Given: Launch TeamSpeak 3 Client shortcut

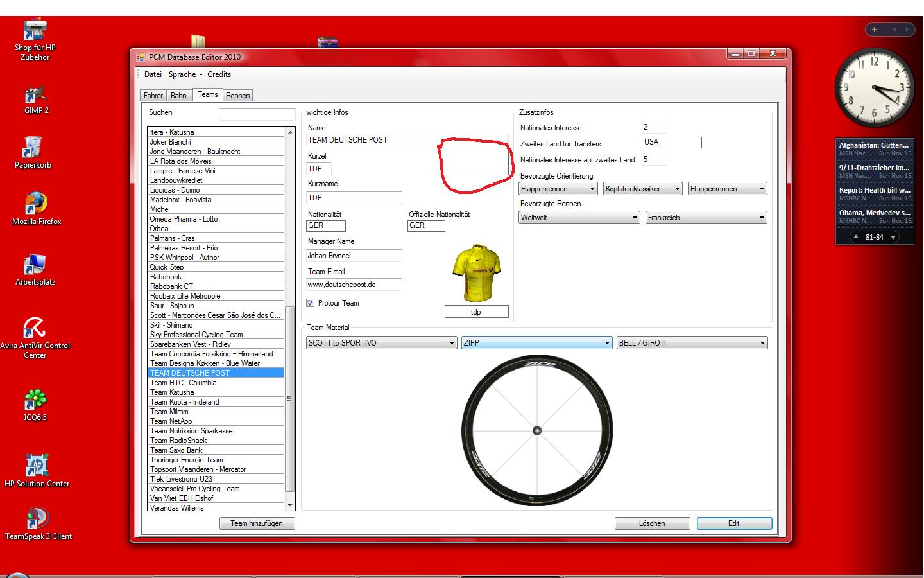Looking at the screenshot, I should click(37, 519).
